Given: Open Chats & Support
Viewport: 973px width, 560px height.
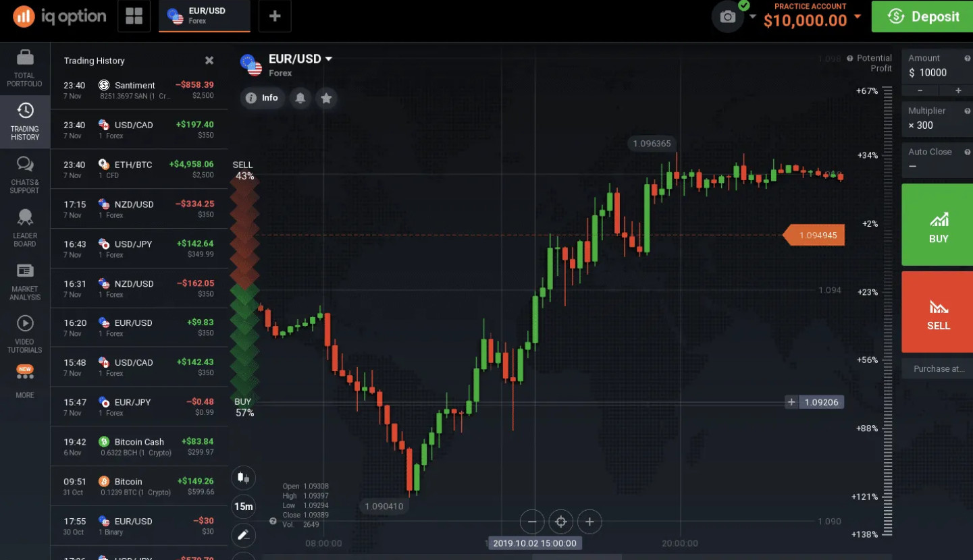Looking at the screenshot, I should click(25, 175).
